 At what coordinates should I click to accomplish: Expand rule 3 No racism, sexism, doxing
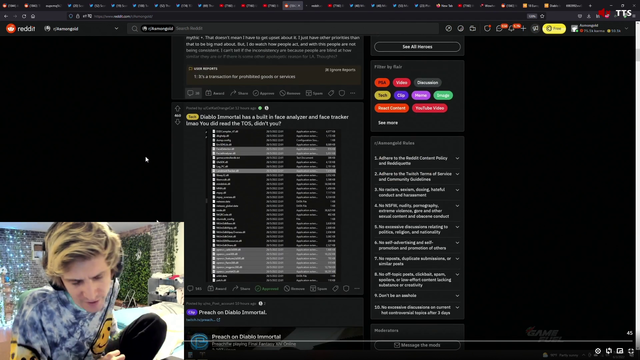pos(417,192)
